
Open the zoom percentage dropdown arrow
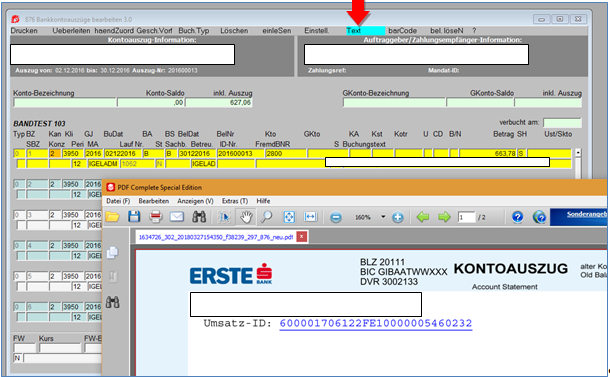tap(383, 217)
